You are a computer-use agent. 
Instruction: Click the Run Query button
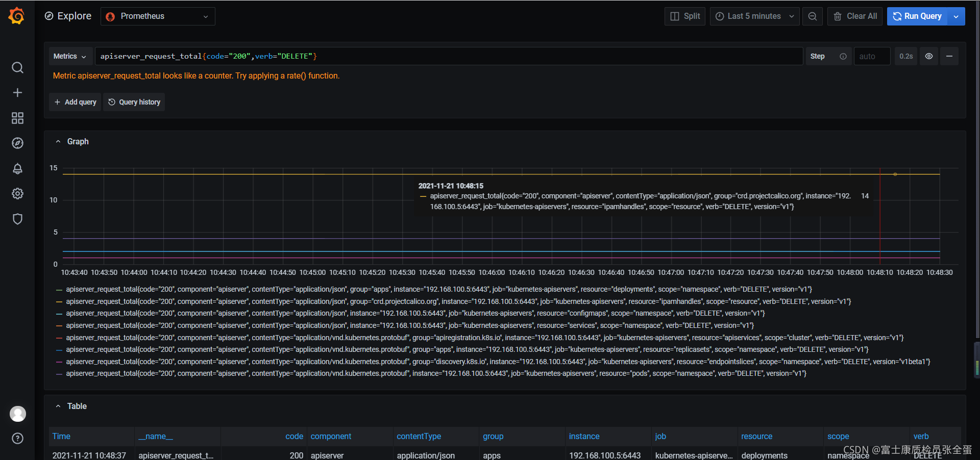coord(917,16)
